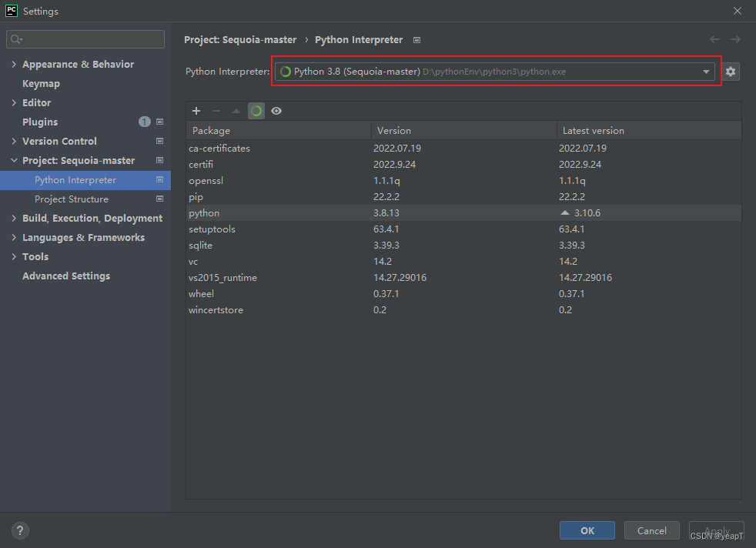The image size is (756, 548).
Task: Click project icon on Project: Sequoia-master row
Action: pos(159,161)
